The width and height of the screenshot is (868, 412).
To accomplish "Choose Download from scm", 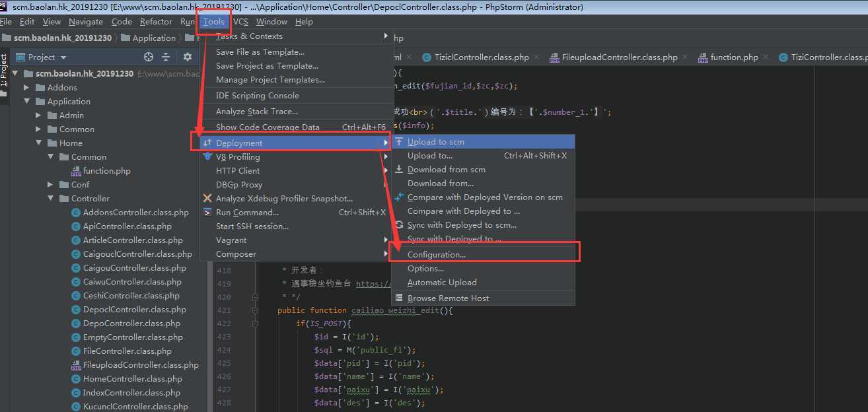I will 483,170.
